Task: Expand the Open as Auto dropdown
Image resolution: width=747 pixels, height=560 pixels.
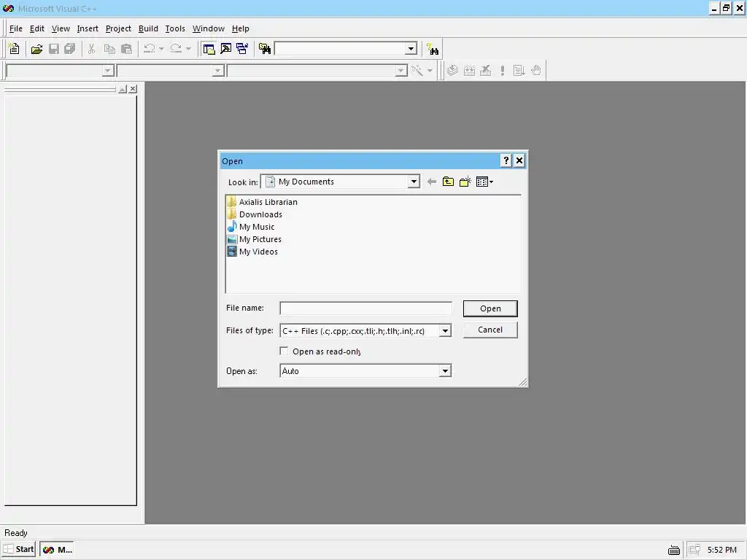Action: [x=445, y=370]
